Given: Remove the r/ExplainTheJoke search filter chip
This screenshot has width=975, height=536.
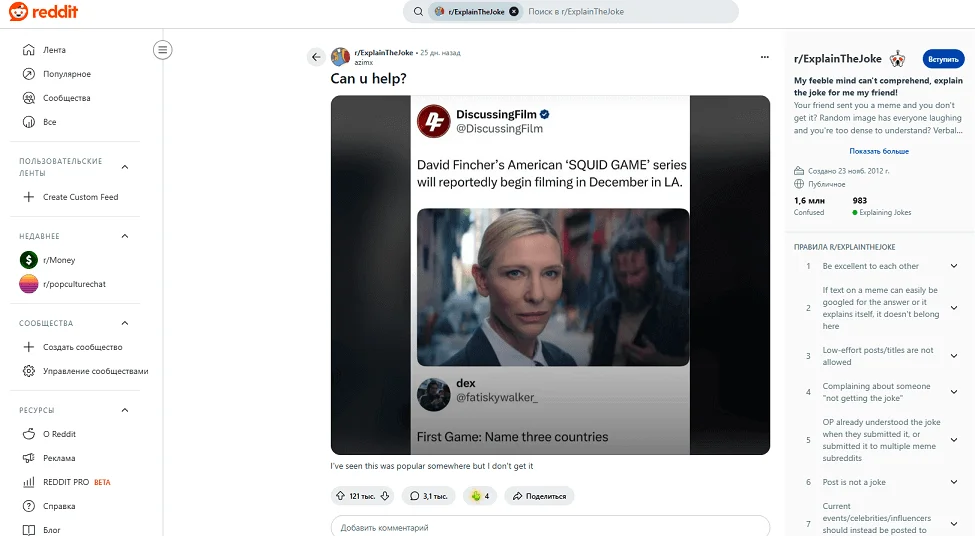Looking at the screenshot, I should coord(514,12).
